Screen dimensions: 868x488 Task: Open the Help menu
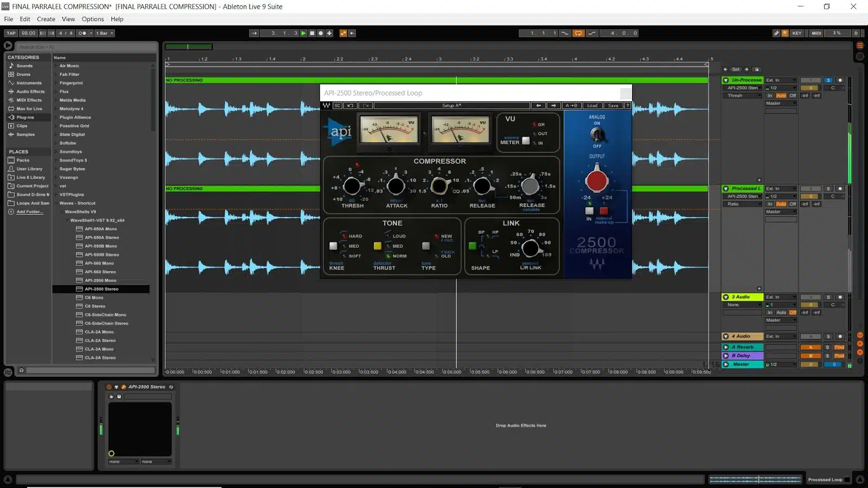[x=117, y=19]
